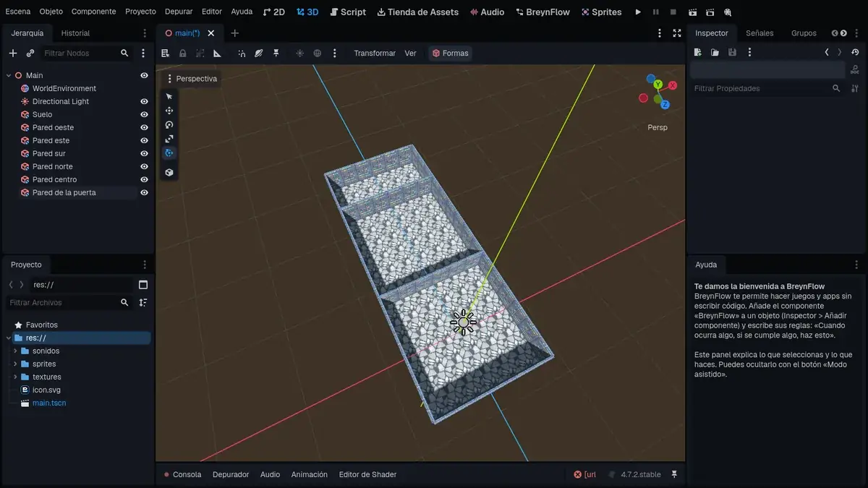The width and height of the screenshot is (868, 488).
Task: Click the environment preview globe icon
Action: [x=318, y=53]
